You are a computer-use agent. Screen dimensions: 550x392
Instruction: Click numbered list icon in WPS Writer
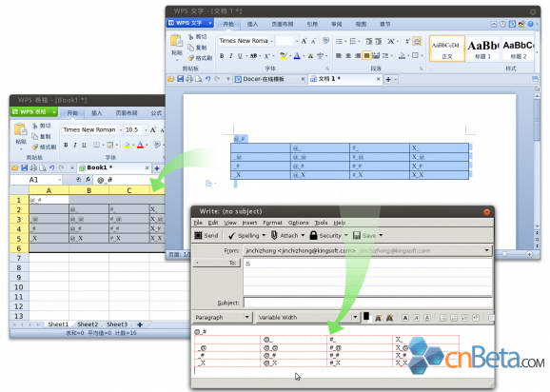[353, 41]
